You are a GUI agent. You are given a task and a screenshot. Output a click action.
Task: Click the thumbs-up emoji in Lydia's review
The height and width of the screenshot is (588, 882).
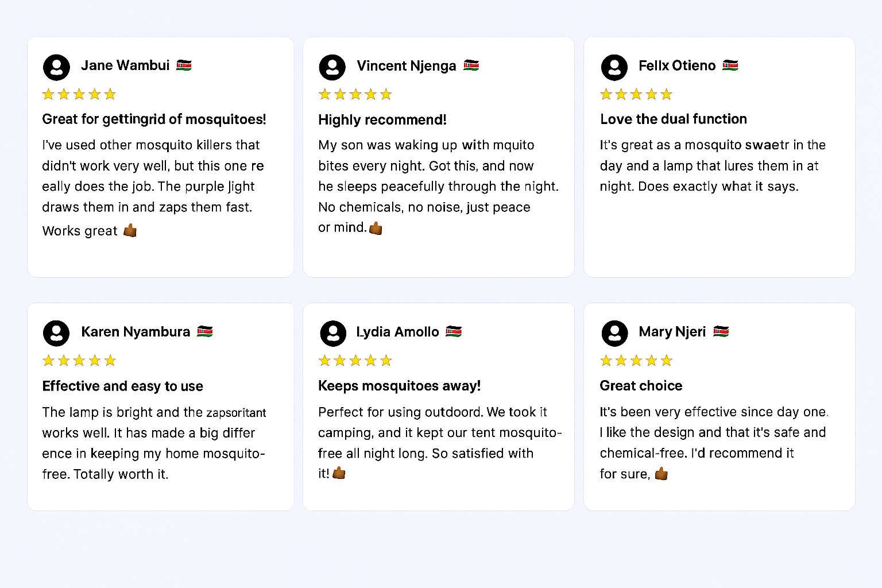click(339, 473)
